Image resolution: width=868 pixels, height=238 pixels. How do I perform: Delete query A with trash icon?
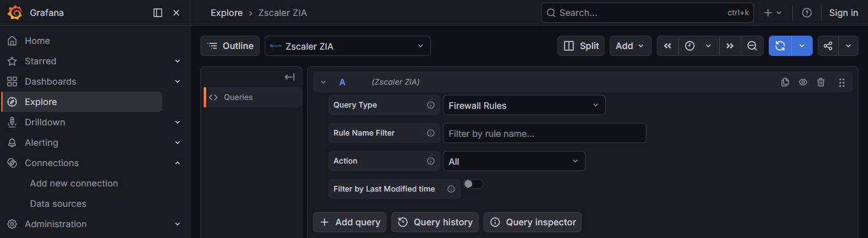click(821, 82)
